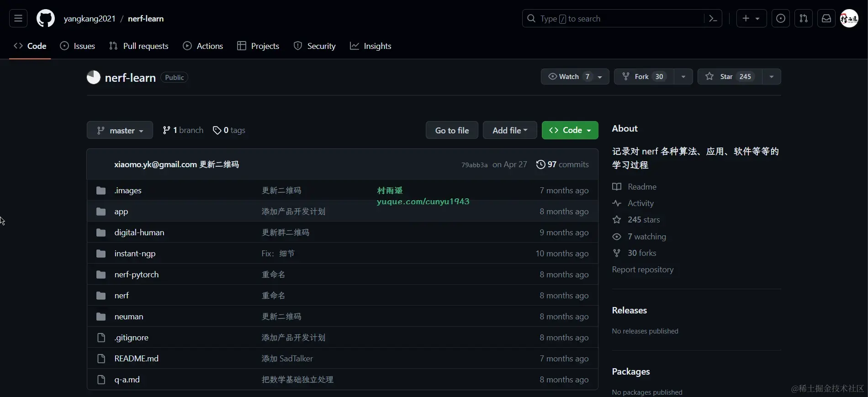Screen dimensions: 868x397
Task: Fork this repository
Action: (643, 77)
